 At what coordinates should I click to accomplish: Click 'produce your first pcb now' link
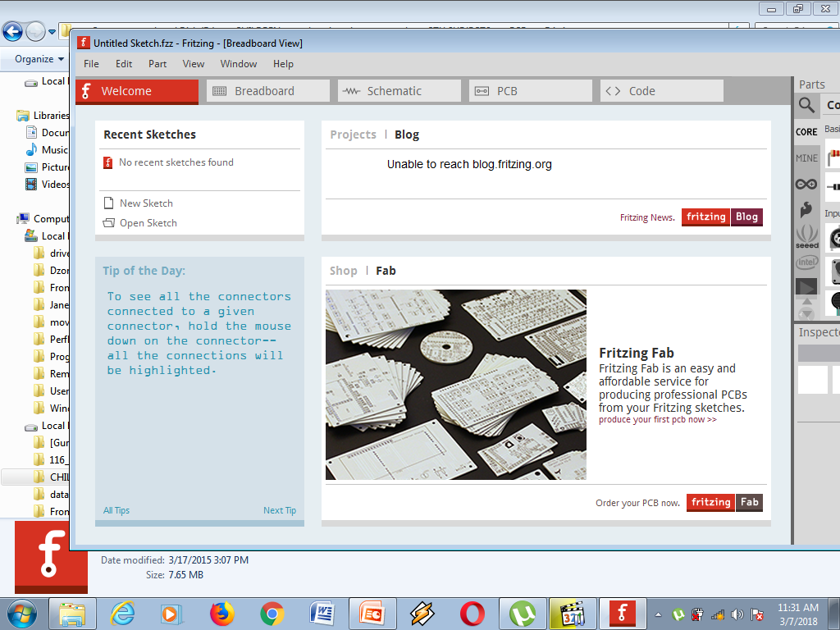pos(658,419)
